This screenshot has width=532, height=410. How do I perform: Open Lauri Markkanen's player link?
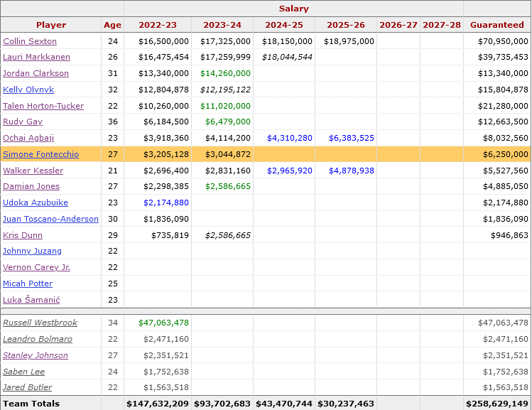click(37, 57)
